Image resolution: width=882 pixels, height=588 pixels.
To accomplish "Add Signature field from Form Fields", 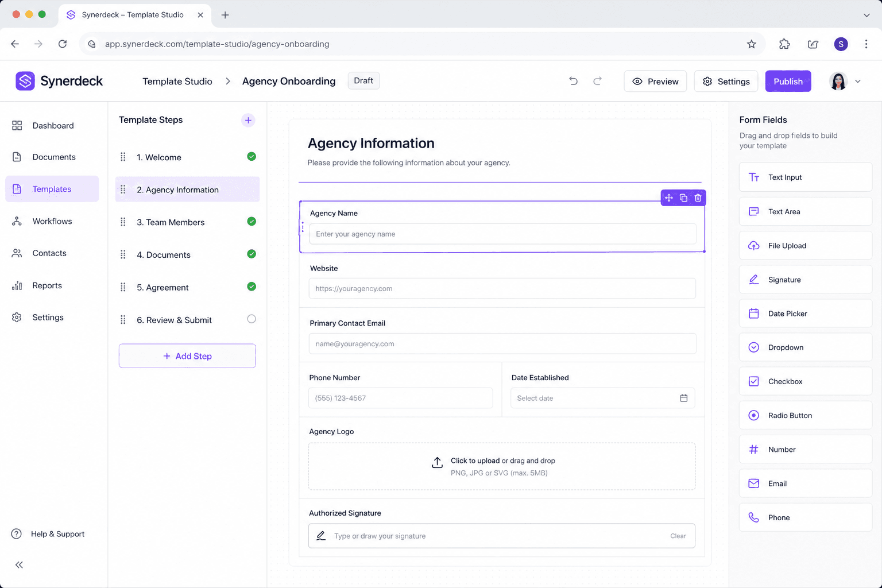I will [x=806, y=280].
